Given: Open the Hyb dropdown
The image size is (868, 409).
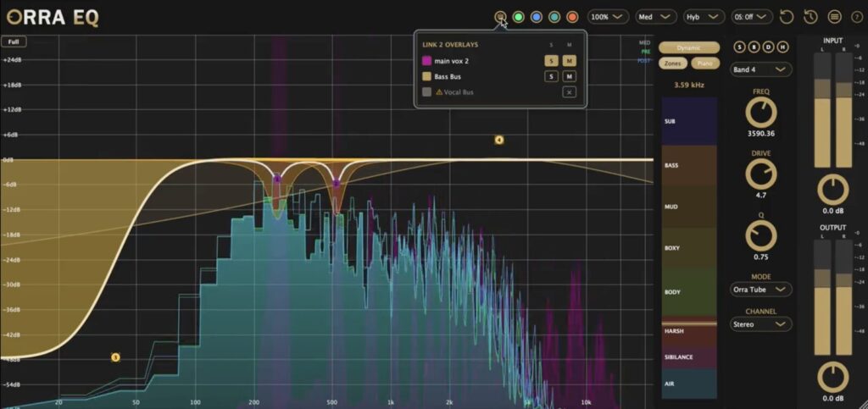Looking at the screenshot, I should click(x=704, y=17).
